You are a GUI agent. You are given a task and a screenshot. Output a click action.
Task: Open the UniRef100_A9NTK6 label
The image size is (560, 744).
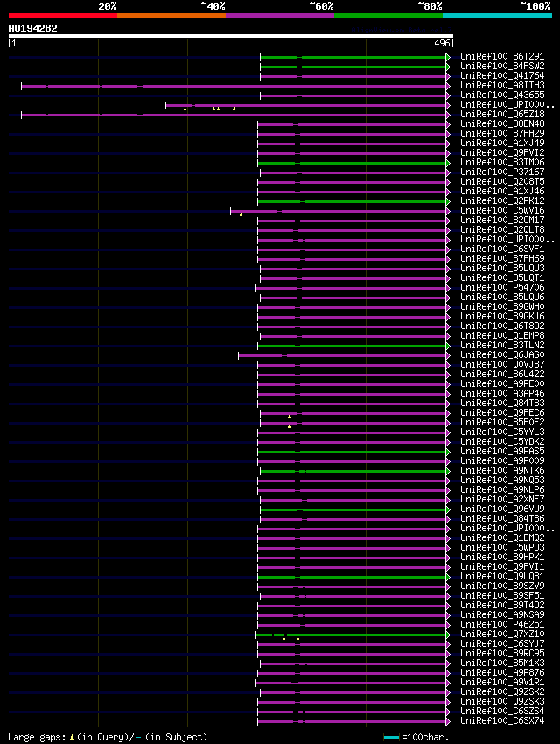(502, 471)
